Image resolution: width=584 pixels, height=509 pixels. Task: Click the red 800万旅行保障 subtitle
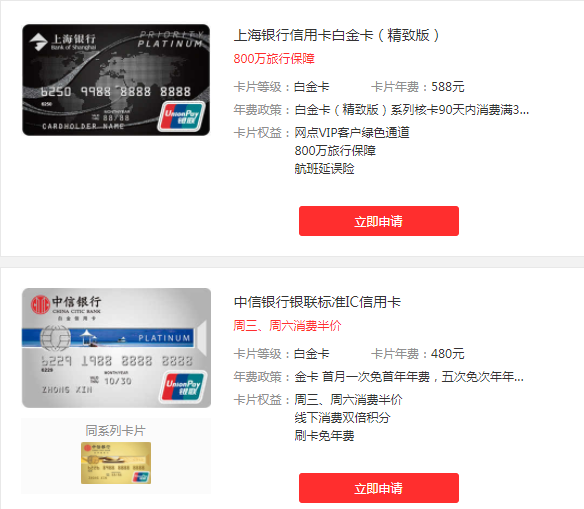(274, 58)
